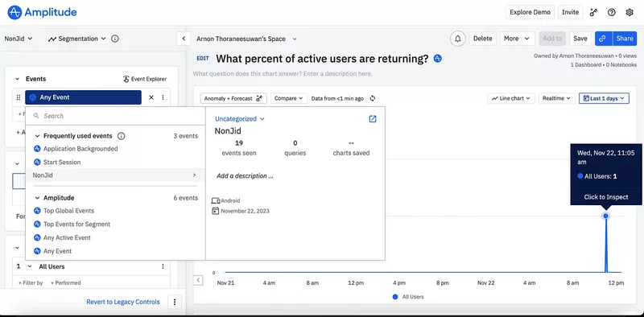644x317 pixels.
Task: Collapse the Amplitude events group
Action: [37, 198]
